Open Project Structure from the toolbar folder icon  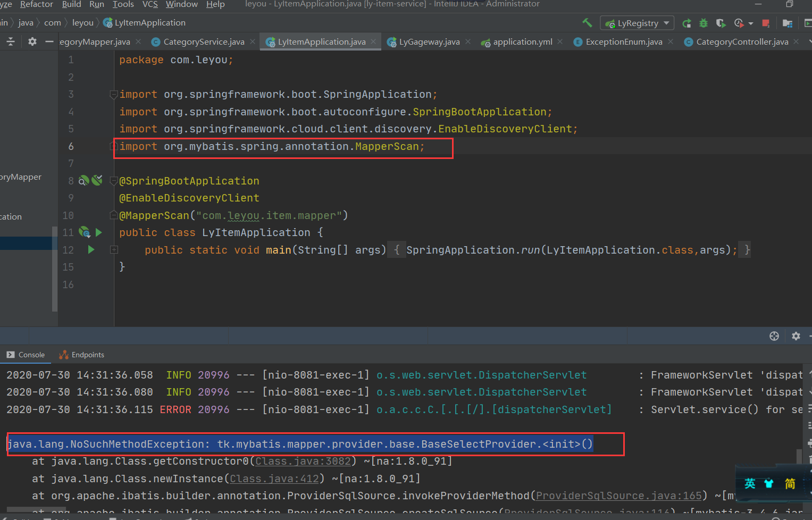coord(788,23)
